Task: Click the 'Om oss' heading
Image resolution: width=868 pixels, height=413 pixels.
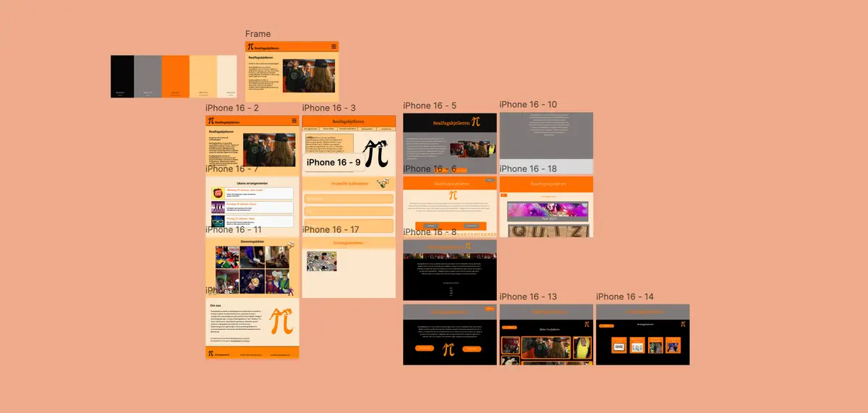Action: coord(215,305)
